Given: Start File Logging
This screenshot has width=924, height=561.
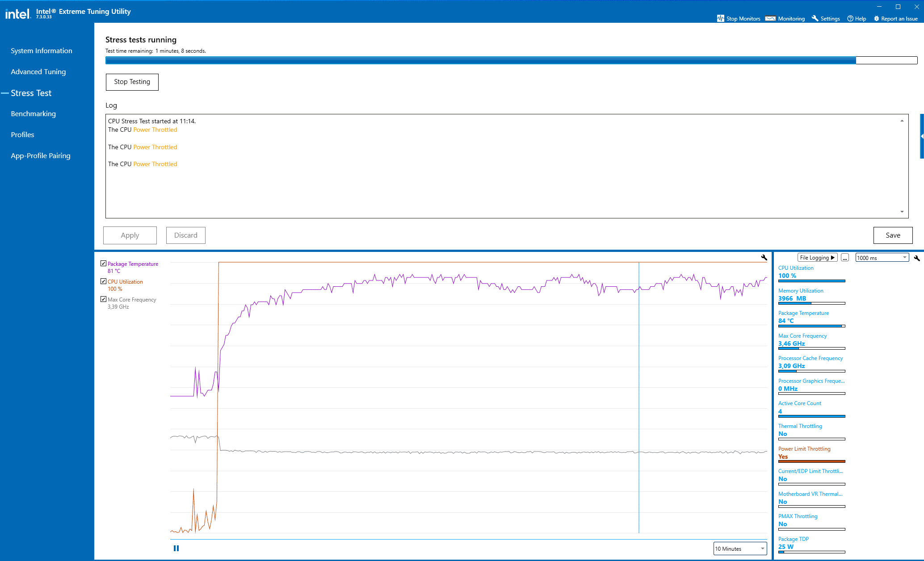Looking at the screenshot, I should 818,258.
